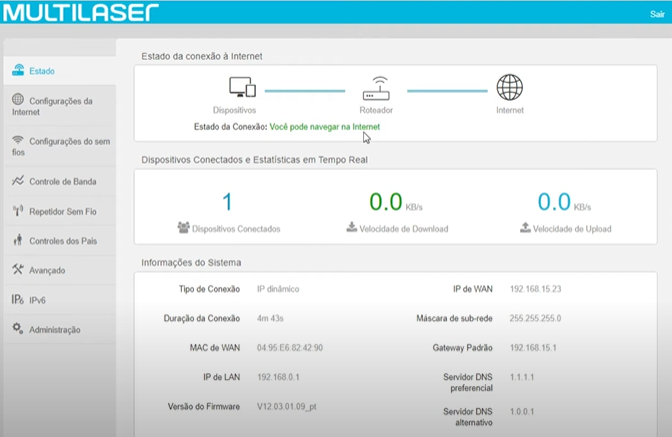Click the connected devices count number
Screen dimensions: 672x437
point(227,202)
